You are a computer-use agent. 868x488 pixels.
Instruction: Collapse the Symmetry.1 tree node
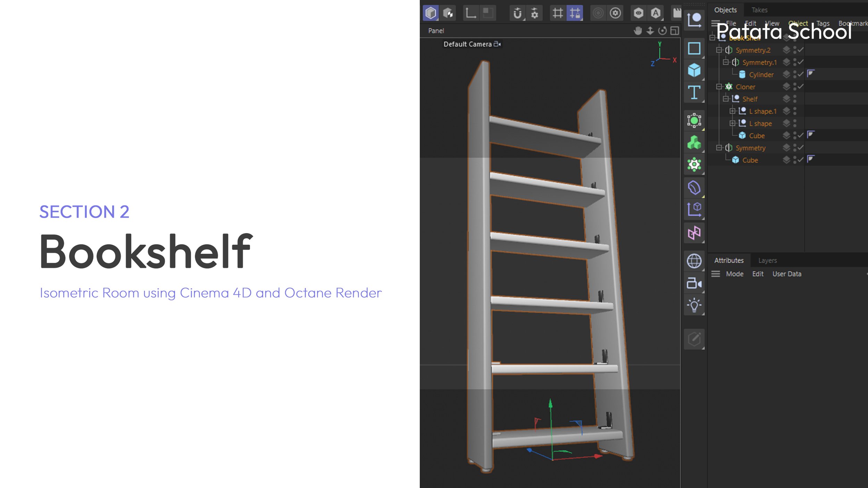(725, 62)
